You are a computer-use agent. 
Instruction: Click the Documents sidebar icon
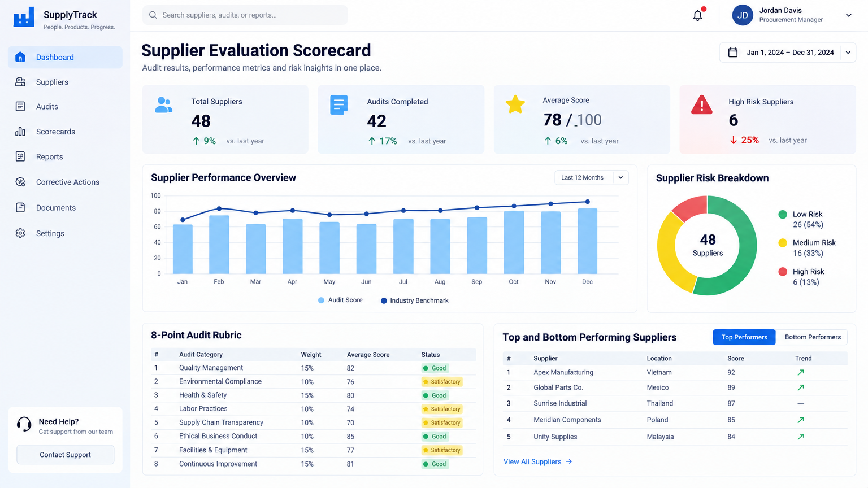pyautogui.click(x=20, y=207)
